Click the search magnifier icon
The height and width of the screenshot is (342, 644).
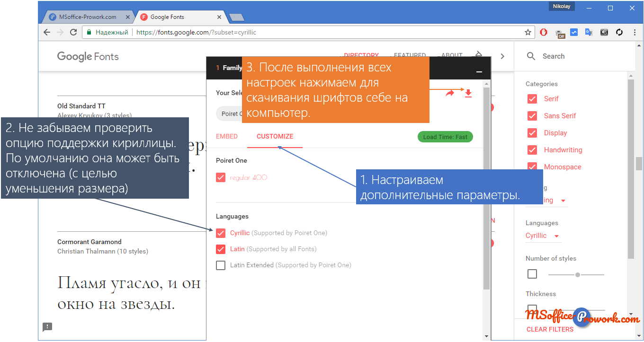click(x=531, y=56)
